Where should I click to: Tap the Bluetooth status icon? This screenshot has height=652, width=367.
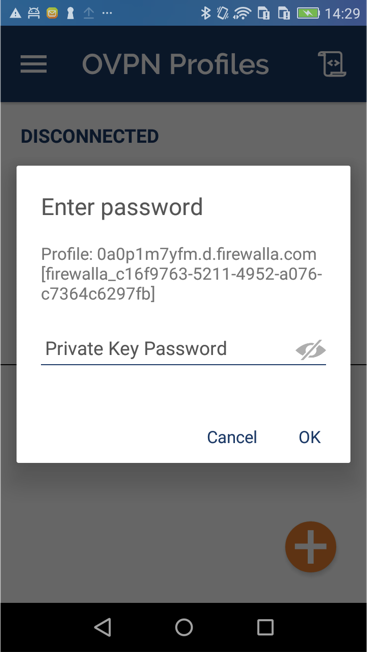click(x=206, y=13)
